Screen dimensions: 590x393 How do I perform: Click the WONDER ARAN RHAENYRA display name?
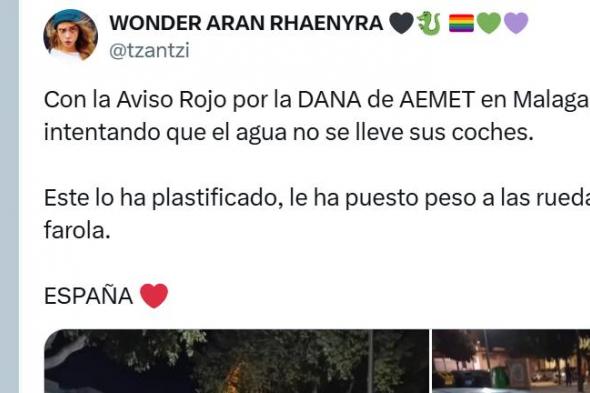click(246, 23)
